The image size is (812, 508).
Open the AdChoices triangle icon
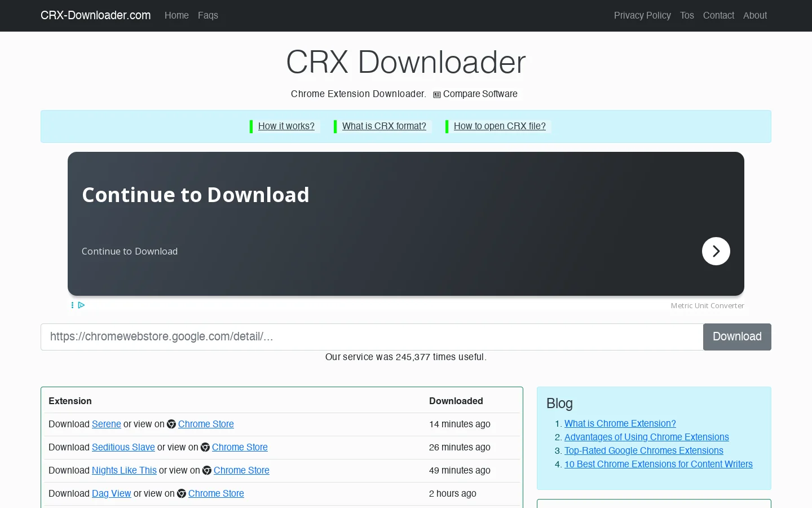coord(82,305)
